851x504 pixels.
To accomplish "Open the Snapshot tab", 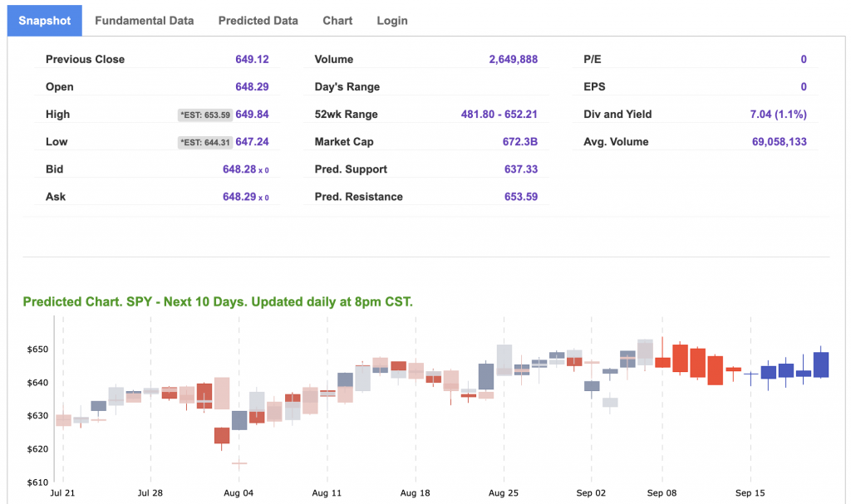I will (45, 21).
